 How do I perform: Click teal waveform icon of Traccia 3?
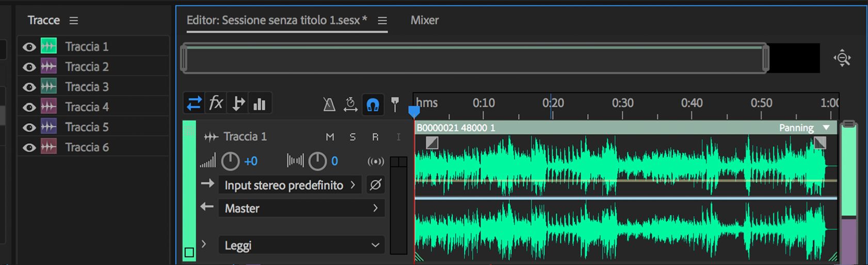pos(49,87)
